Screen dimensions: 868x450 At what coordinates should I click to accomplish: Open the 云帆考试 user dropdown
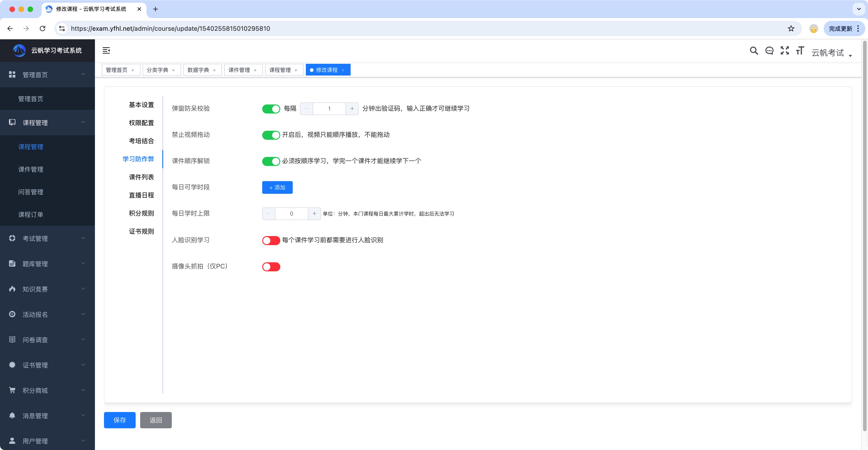click(x=832, y=53)
